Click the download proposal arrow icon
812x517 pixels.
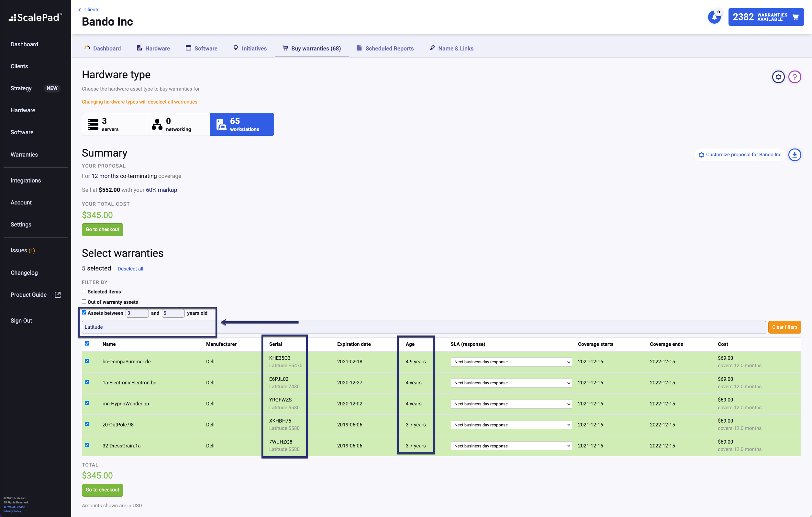point(795,155)
